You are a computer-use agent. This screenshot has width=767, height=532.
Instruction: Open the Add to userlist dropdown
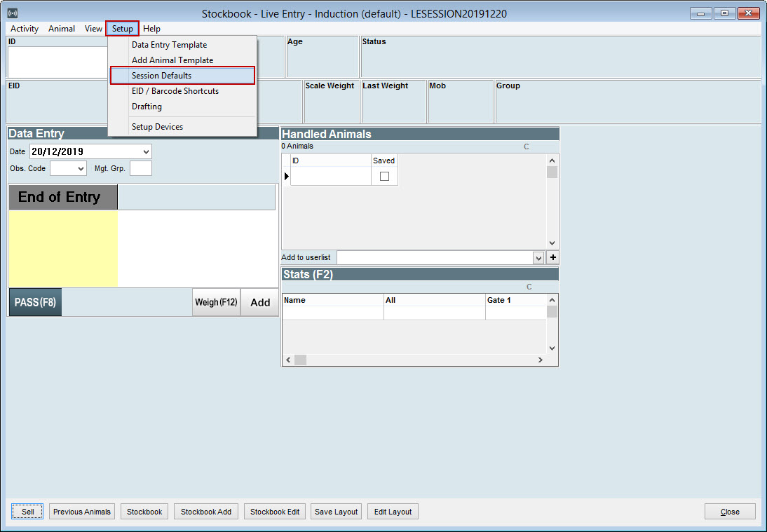coord(538,258)
